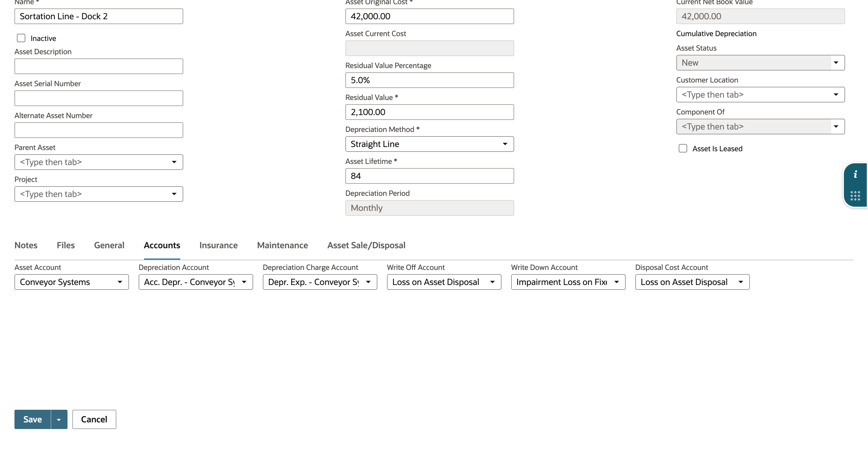868x470 pixels.
Task: Click the Asset Lifetime field
Action: tap(429, 176)
